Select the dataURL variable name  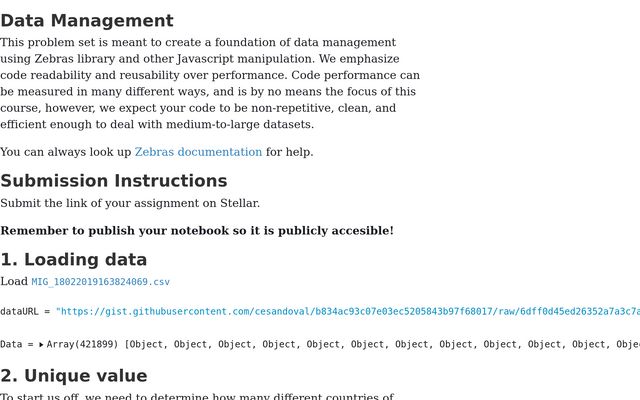pos(19,312)
